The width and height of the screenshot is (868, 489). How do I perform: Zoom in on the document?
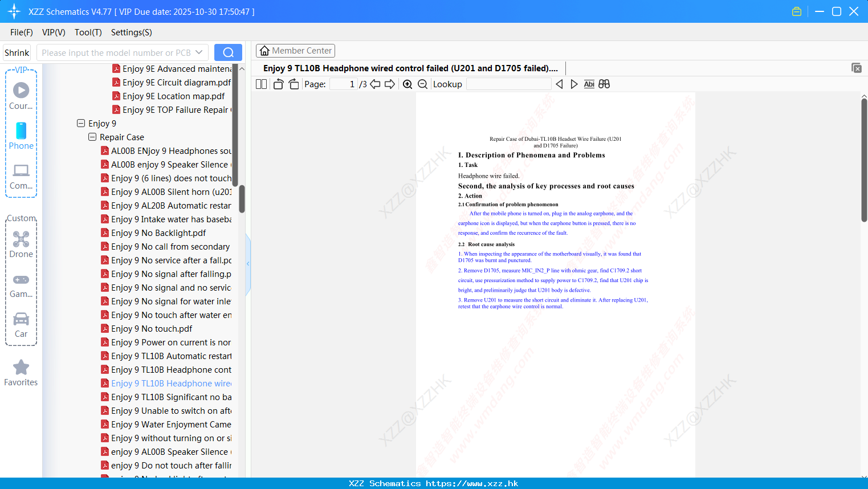407,84
